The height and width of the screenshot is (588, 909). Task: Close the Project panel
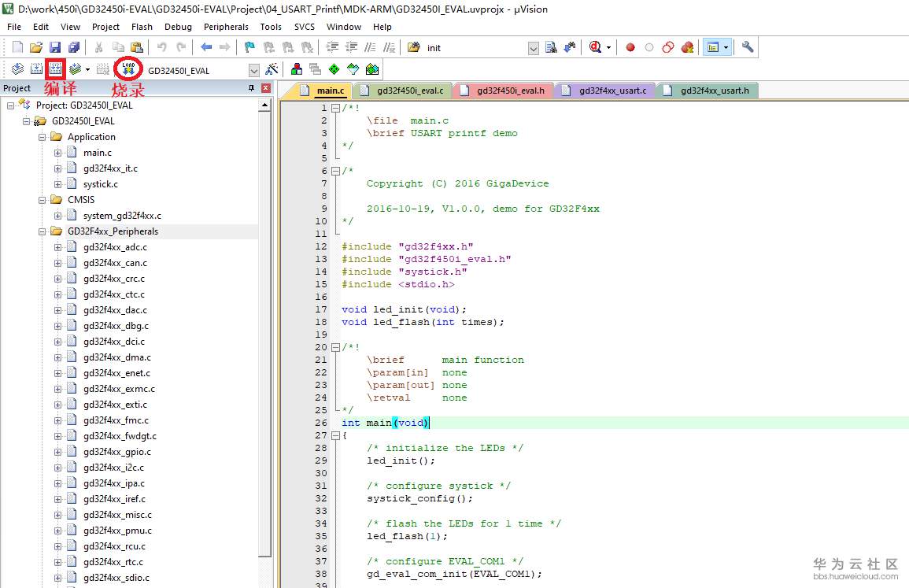pyautogui.click(x=265, y=88)
